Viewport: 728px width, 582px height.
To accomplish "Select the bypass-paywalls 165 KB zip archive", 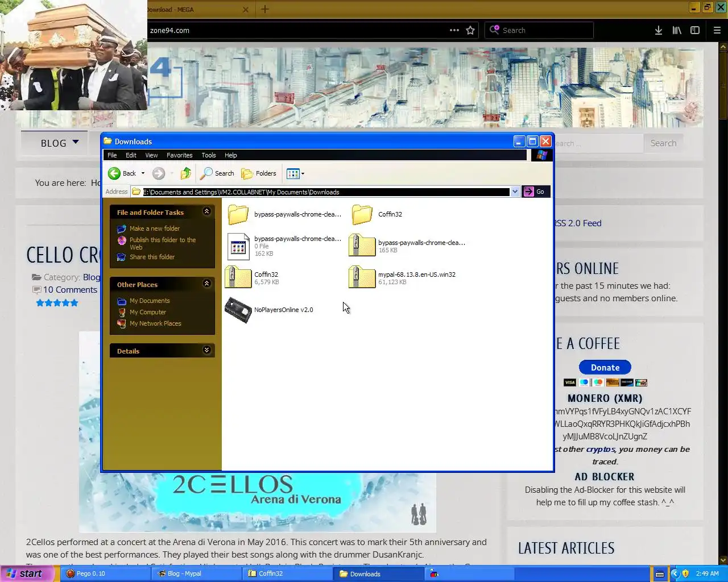I will click(x=408, y=246).
